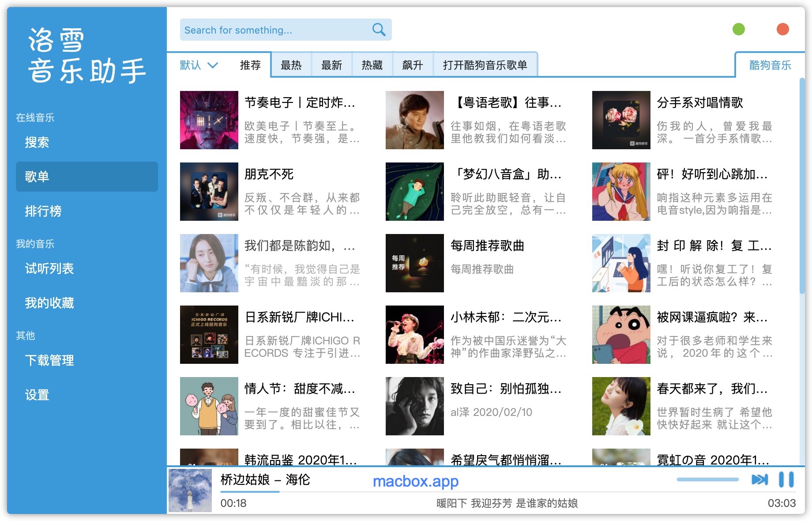Open 砰！好听到心跳加 anime cover
The height and width of the screenshot is (521, 812).
(x=621, y=192)
